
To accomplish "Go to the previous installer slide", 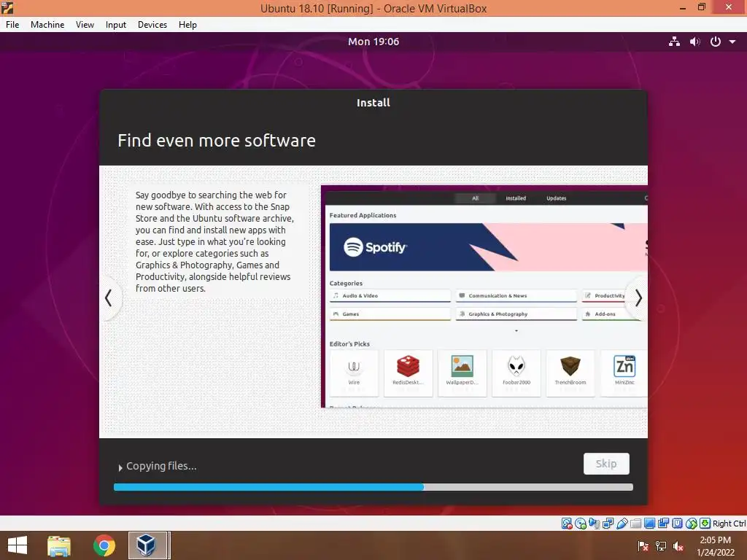I will click(x=109, y=298).
